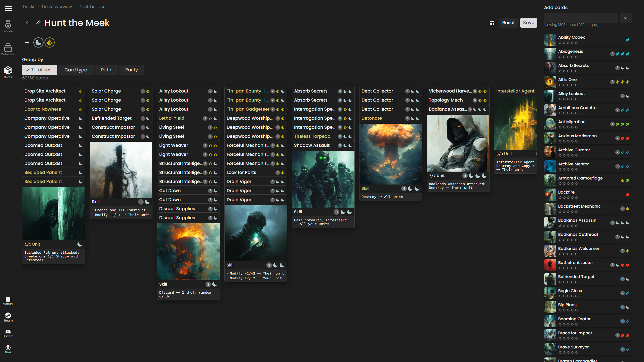Save the Hunt the Meek deck
644x362 pixels.
[x=528, y=23]
